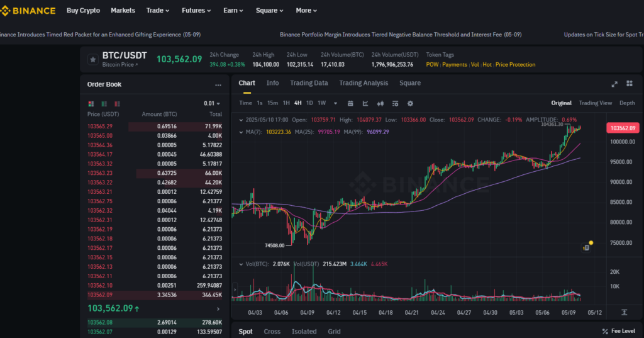
Task: Click the small arrow next to Bitcoin Price
Action: pos(136,65)
